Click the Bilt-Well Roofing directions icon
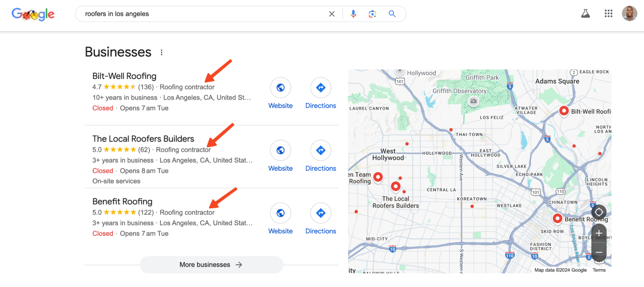 point(321,87)
